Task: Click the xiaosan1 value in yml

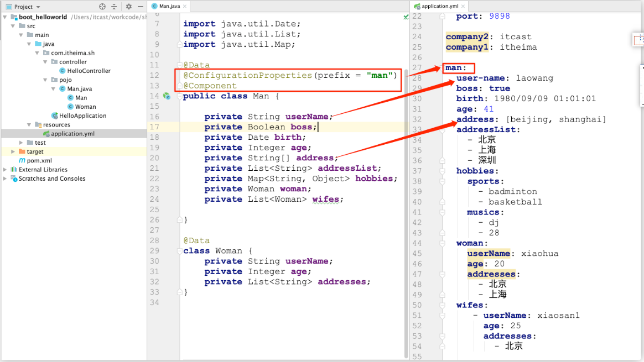Action: coord(559,316)
